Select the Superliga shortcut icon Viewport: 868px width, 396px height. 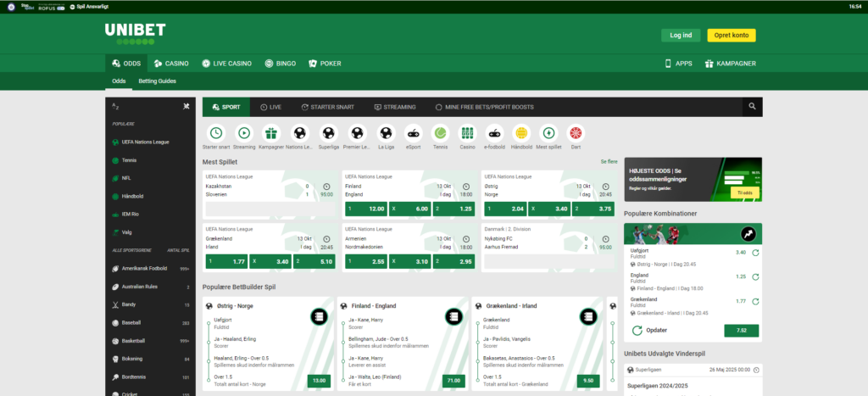[x=328, y=133]
